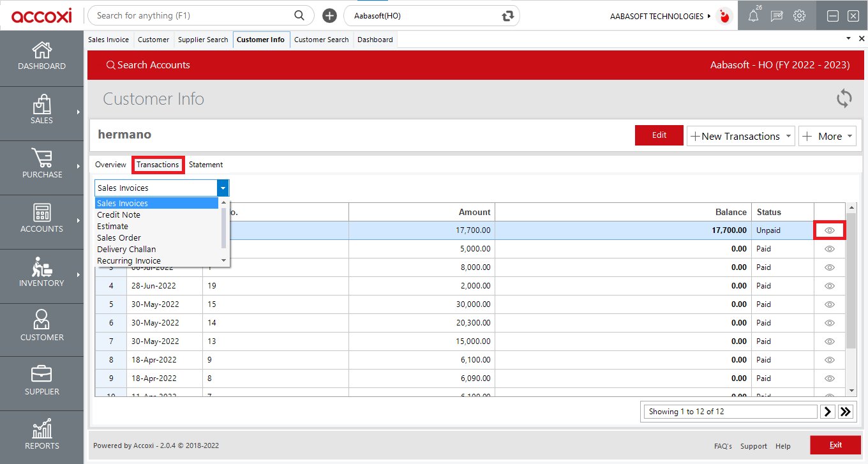Switch to the Sales Invoice tab
This screenshot has height=464, width=868.
pyautogui.click(x=108, y=40)
